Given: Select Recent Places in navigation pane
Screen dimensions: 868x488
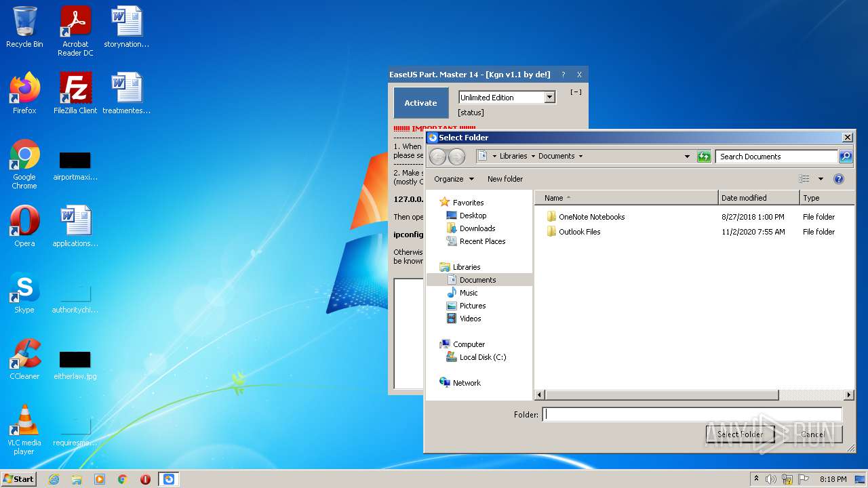Looking at the screenshot, I should (482, 241).
